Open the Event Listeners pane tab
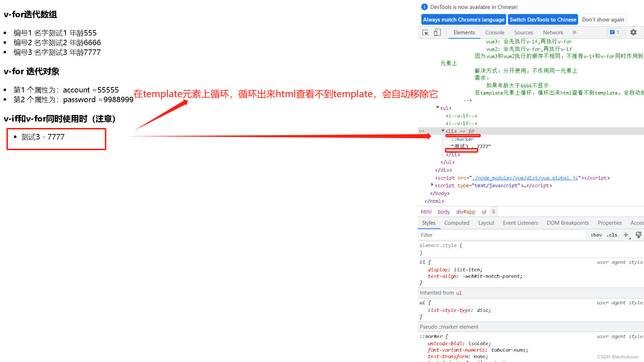 pyautogui.click(x=520, y=223)
